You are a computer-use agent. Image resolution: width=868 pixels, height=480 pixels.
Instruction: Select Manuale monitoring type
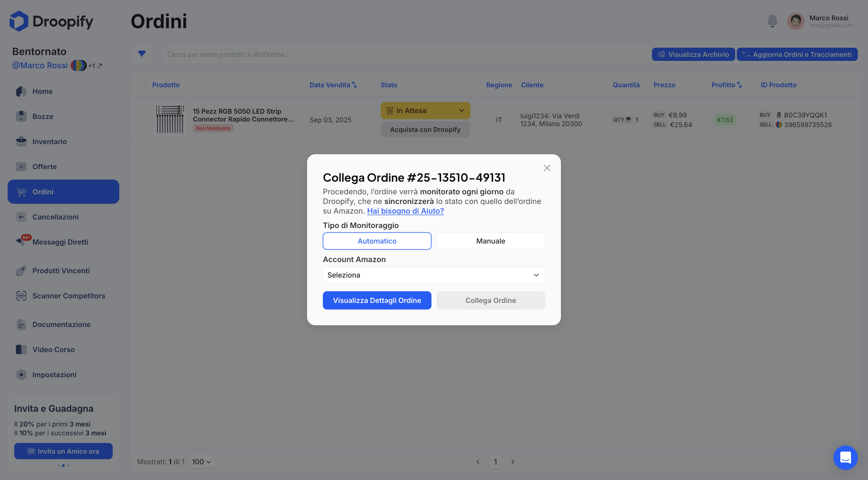(x=490, y=241)
